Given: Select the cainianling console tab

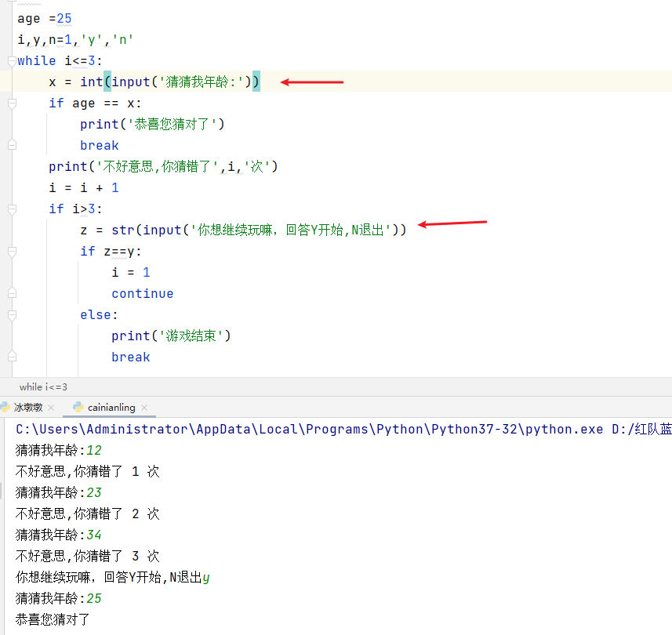Looking at the screenshot, I should (110, 407).
